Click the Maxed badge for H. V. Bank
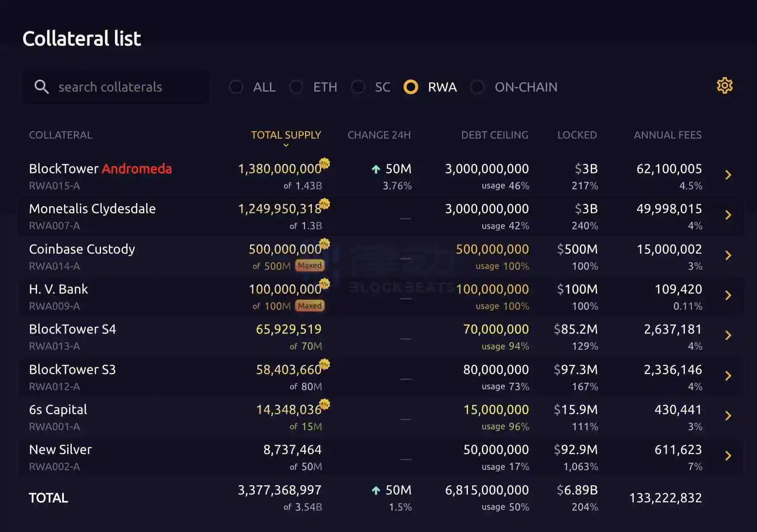757x532 pixels. pyautogui.click(x=310, y=306)
